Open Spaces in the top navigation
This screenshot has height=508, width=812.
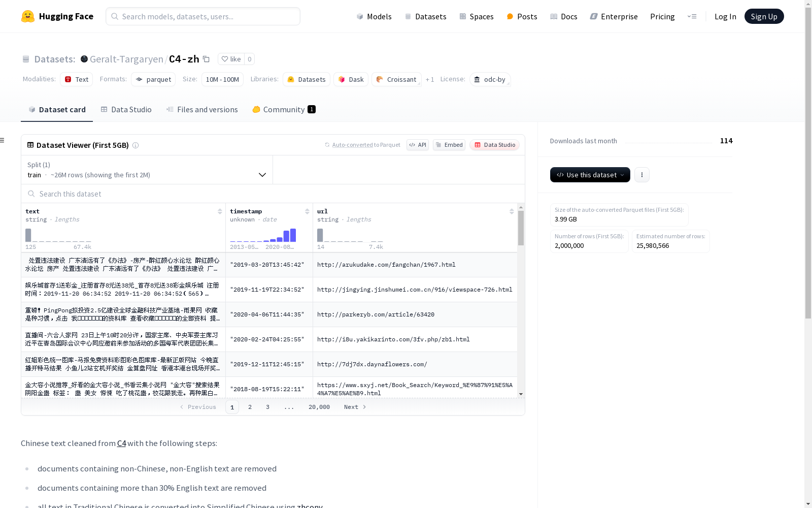click(477, 16)
